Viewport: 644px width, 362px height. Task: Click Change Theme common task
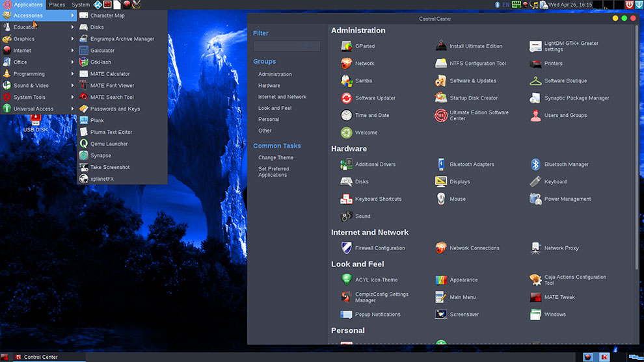[276, 158]
